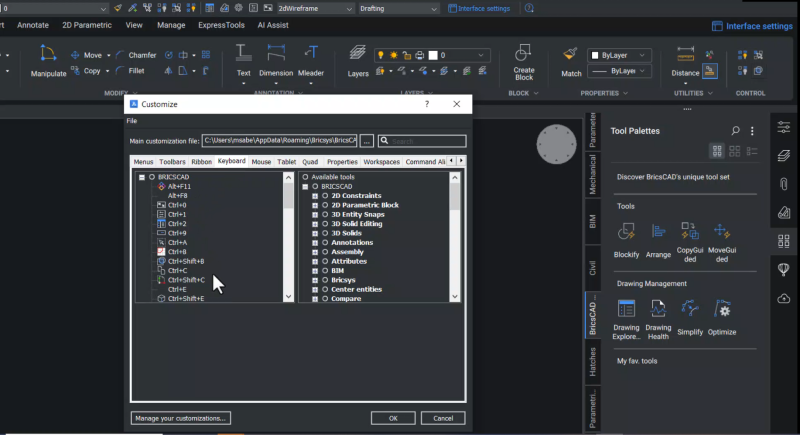
Task: Click the search field in Customize
Action: tap(422, 141)
